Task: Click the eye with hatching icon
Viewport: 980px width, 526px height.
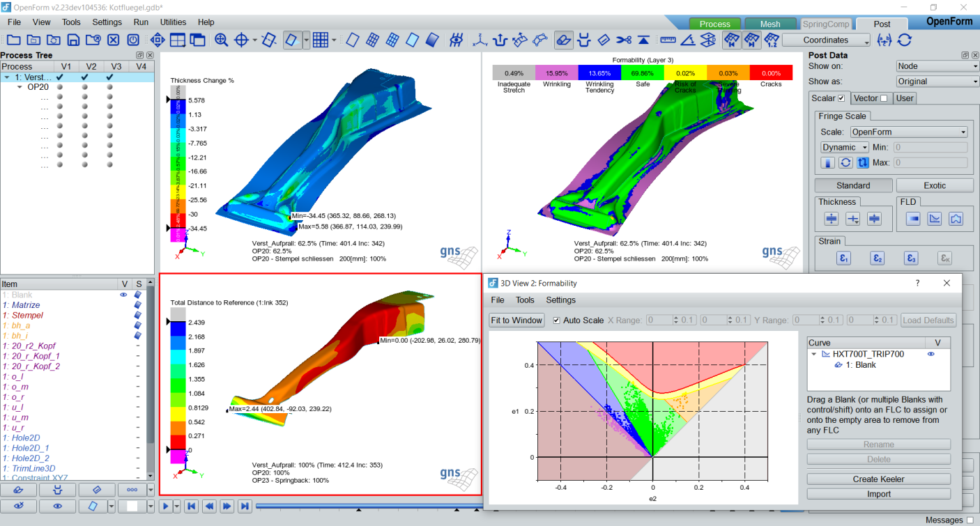Action: 457,40
